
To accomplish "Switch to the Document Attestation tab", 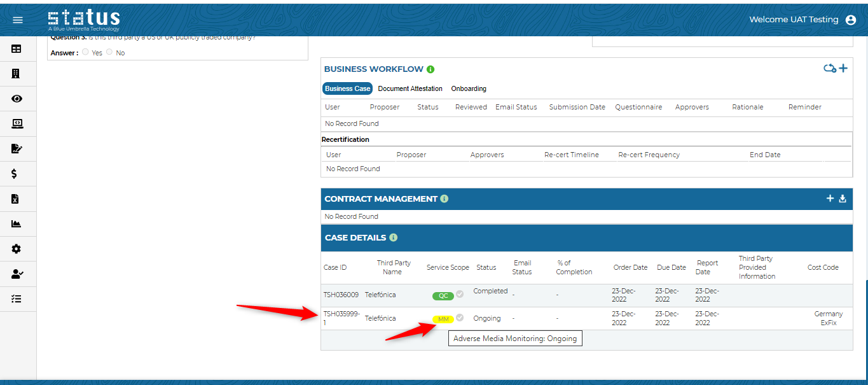I will [x=410, y=88].
